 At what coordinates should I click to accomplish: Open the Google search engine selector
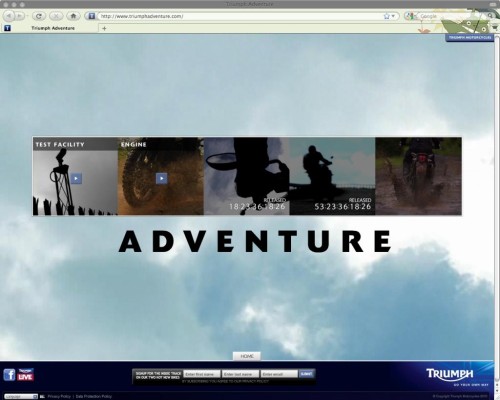(411, 16)
